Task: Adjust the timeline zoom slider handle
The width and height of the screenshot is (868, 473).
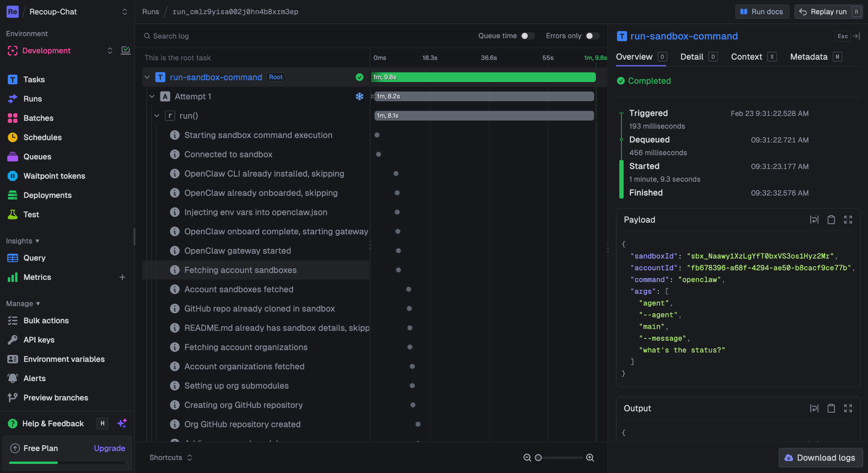Action: [538, 457]
